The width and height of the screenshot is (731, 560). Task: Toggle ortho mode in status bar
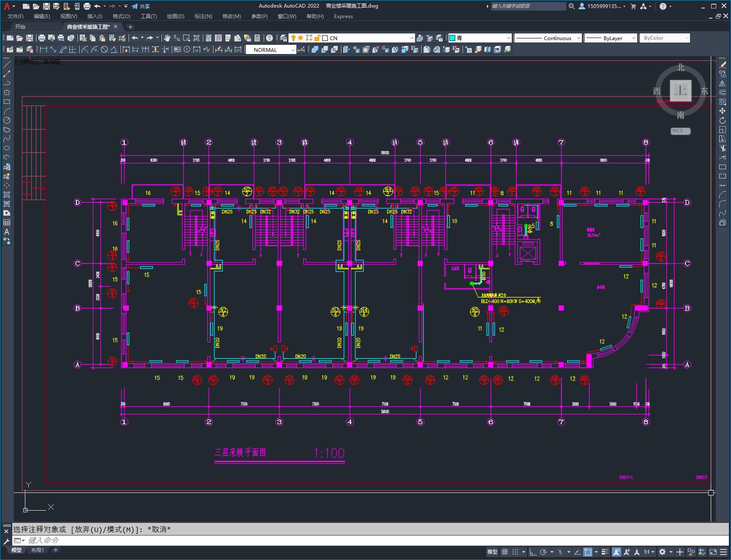coord(533,552)
